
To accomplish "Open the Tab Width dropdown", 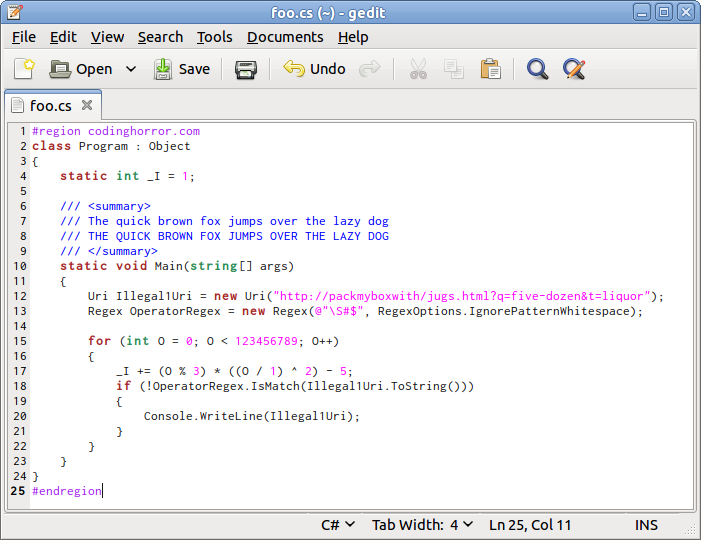I will click(422, 525).
